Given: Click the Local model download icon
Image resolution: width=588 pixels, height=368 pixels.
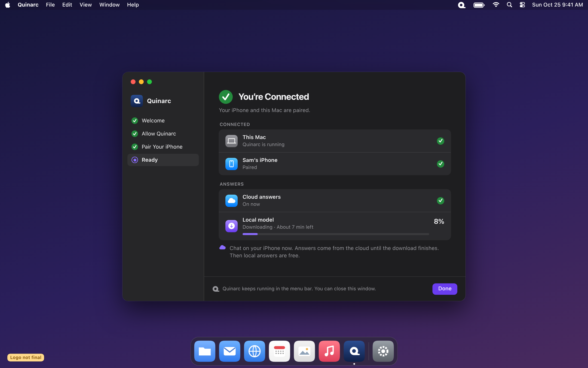Looking at the screenshot, I should point(231,226).
